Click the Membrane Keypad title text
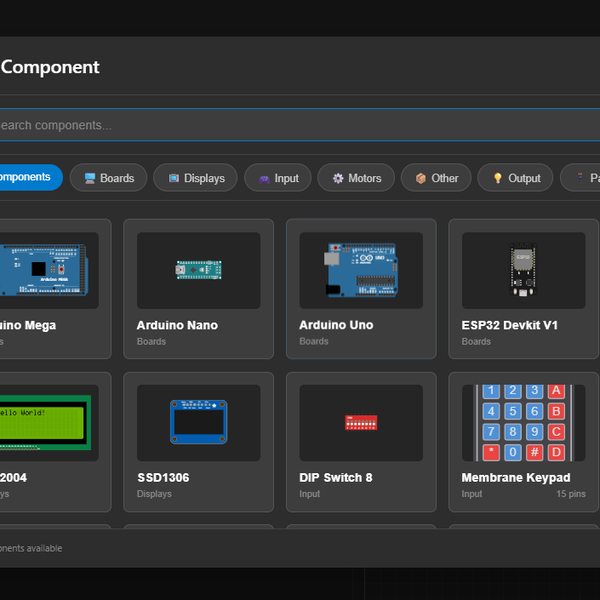This screenshot has width=600, height=600. 516,478
